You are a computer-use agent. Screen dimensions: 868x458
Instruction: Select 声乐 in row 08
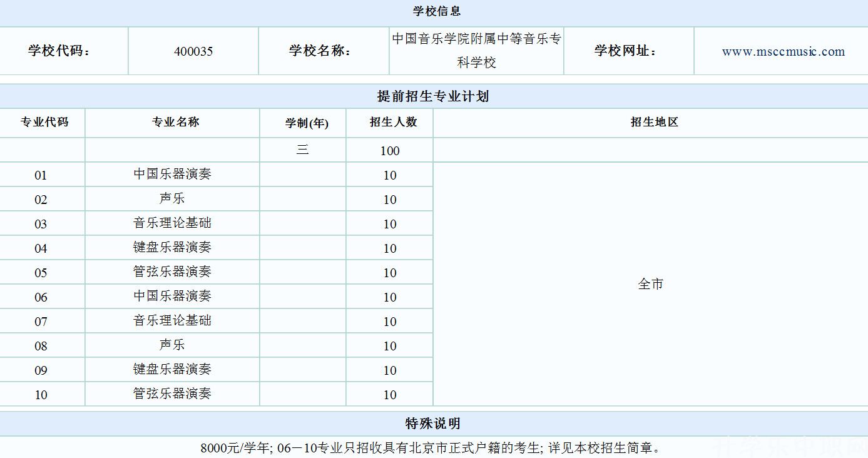click(x=172, y=345)
